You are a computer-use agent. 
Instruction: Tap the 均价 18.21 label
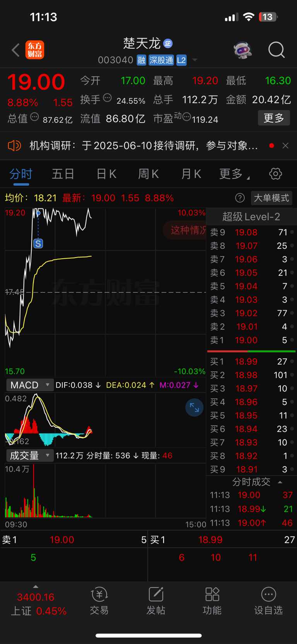coord(31,198)
